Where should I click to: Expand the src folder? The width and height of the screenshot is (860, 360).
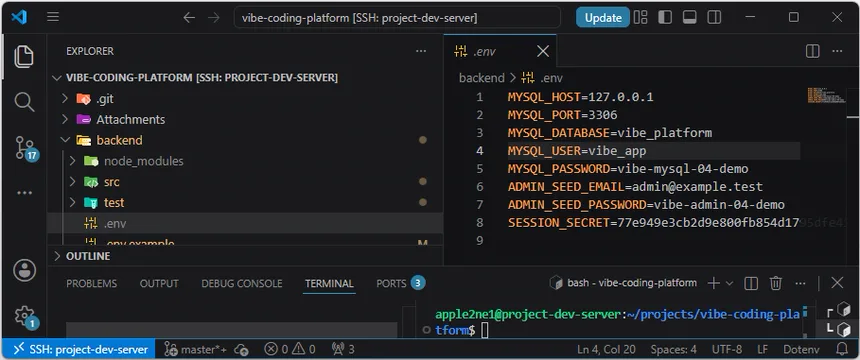(x=246, y=182)
